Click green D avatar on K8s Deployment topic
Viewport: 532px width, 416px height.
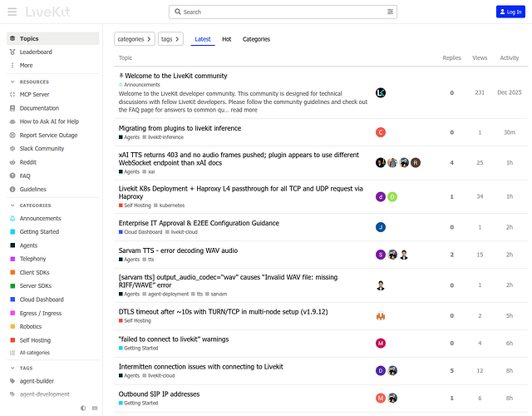pyautogui.click(x=392, y=196)
